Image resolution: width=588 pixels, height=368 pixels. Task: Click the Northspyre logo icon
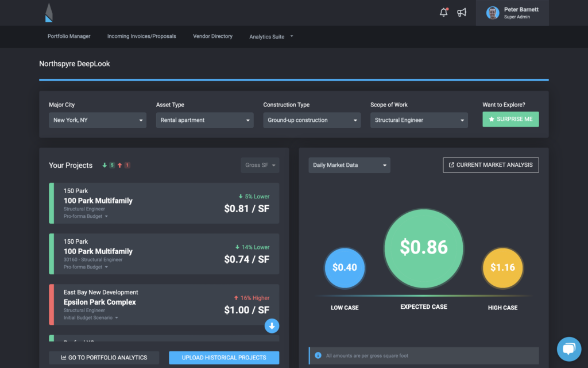[x=49, y=13]
